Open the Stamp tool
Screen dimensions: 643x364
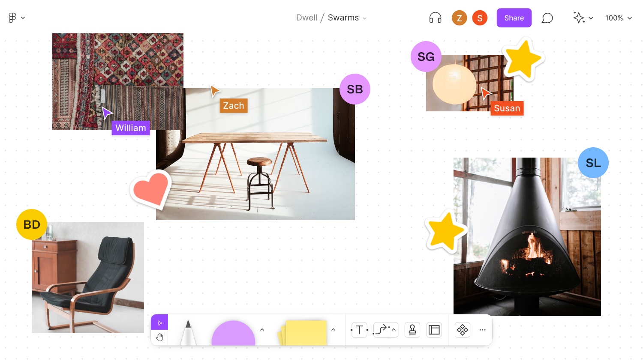(412, 330)
